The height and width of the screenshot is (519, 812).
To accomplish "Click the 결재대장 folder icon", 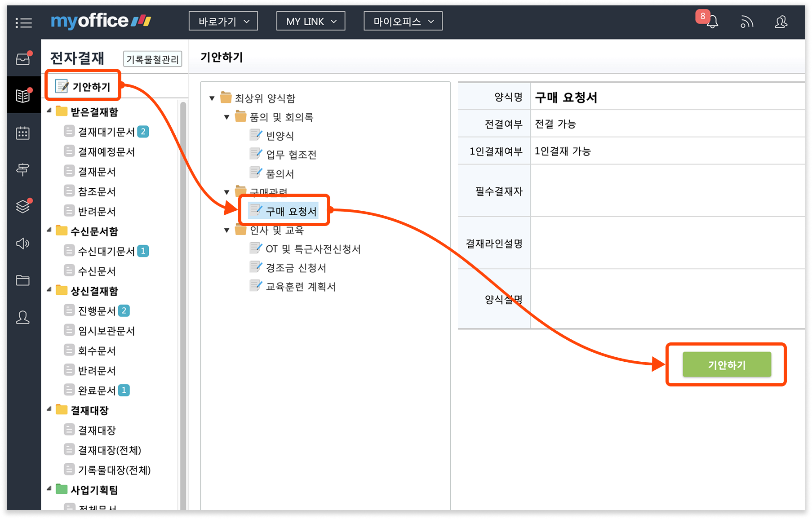I will [x=62, y=410].
